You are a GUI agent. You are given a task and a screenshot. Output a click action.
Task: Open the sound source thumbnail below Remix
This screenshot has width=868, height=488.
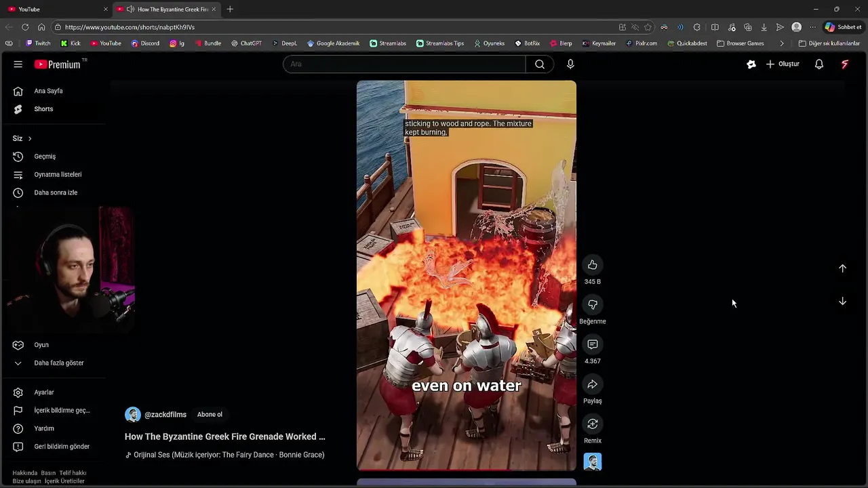[592, 462]
